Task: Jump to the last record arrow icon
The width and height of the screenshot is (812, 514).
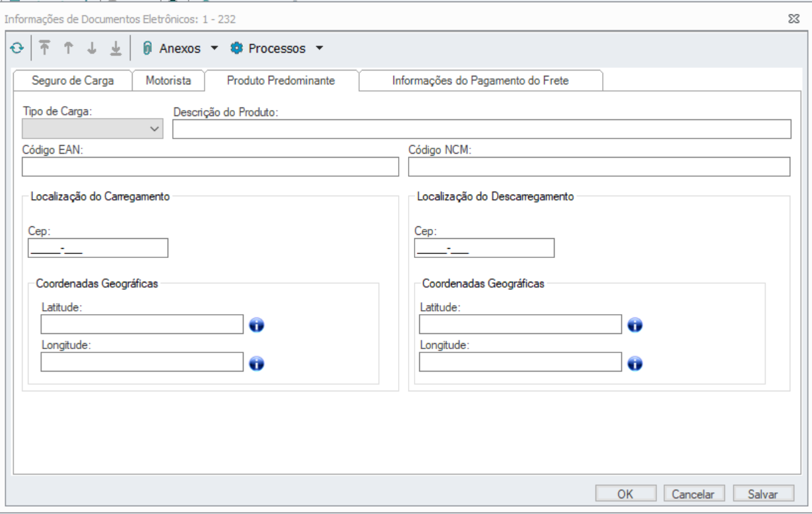Action: click(116, 48)
